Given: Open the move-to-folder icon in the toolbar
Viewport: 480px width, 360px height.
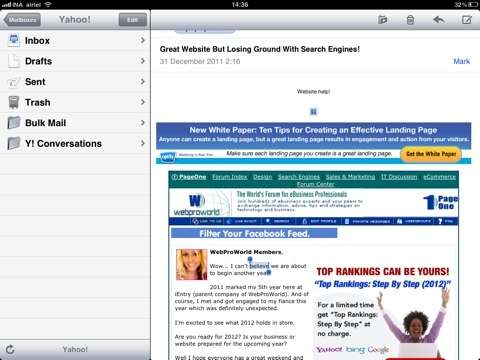Looking at the screenshot, I should click(383, 20).
